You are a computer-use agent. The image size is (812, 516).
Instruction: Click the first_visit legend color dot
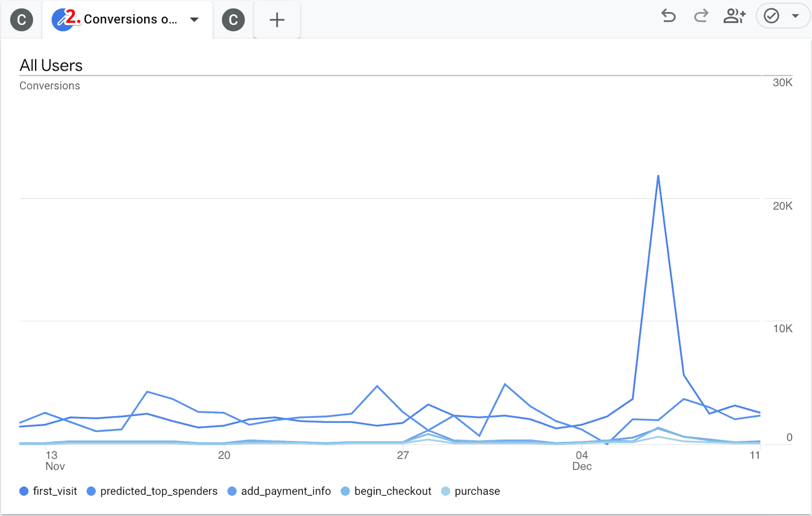tap(24, 491)
